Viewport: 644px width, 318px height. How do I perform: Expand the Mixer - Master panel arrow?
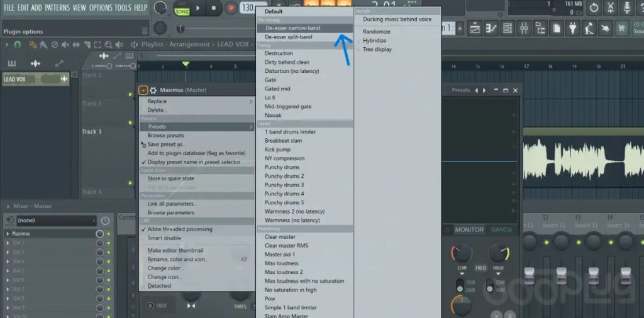pos(8,206)
